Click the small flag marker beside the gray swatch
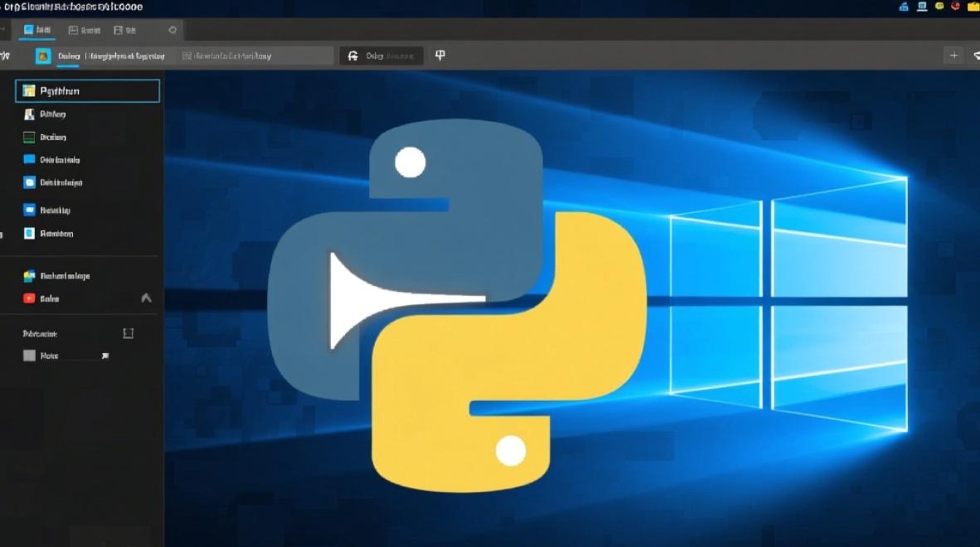 (x=105, y=356)
